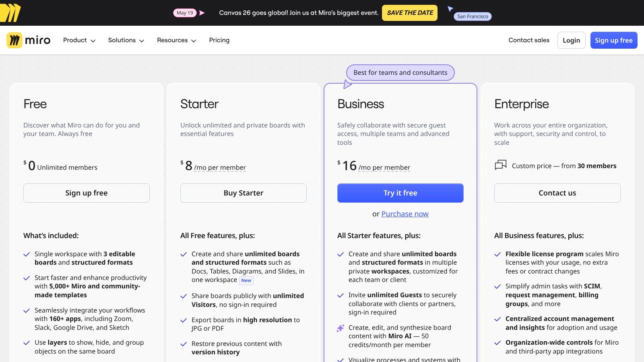644x362 pixels.
Task: Click the Try it free button for Business
Action: pyautogui.click(x=400, y=193)
